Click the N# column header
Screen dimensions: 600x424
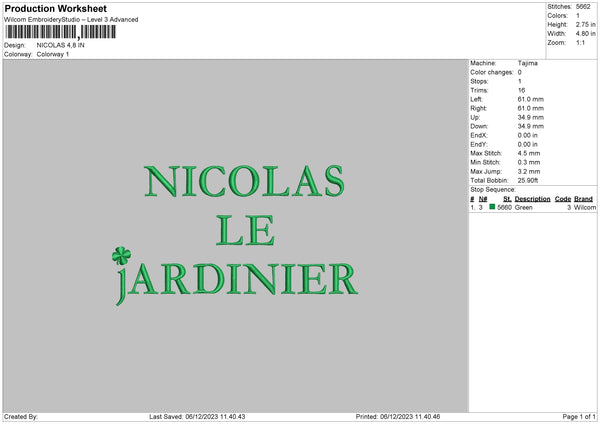pyautogui.click(x=483, y=199)
